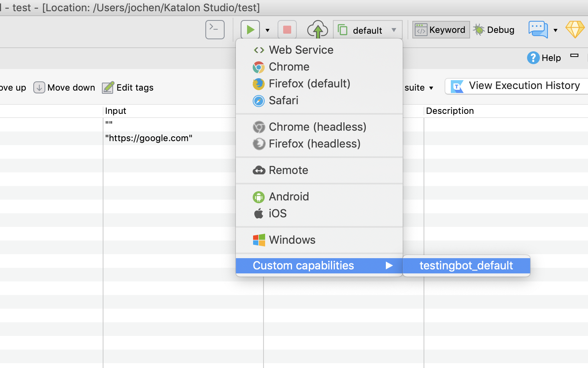The image size is (588, 368).
Task: Click the chat feedback icon
Action: (x=538, y=30)
